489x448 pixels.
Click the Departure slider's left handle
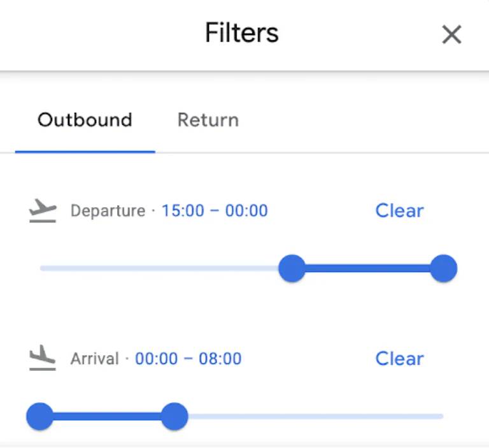click(x=292, y=268)
